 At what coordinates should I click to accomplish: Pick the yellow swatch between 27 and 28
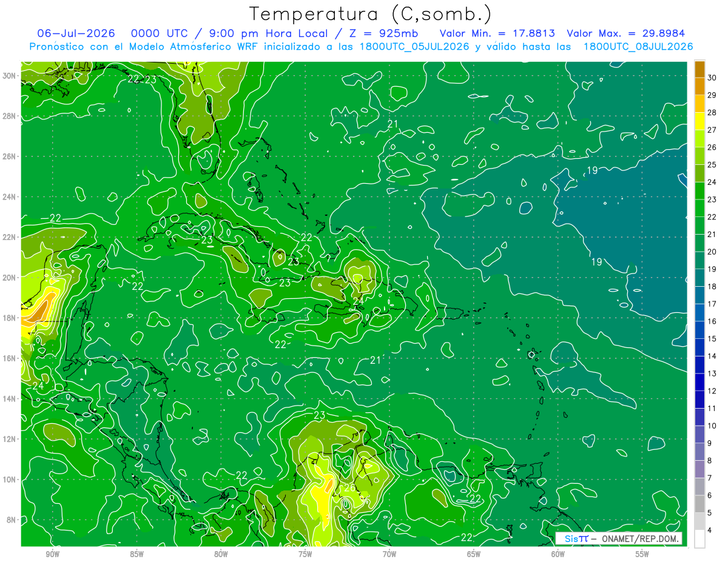pos(700,121)
